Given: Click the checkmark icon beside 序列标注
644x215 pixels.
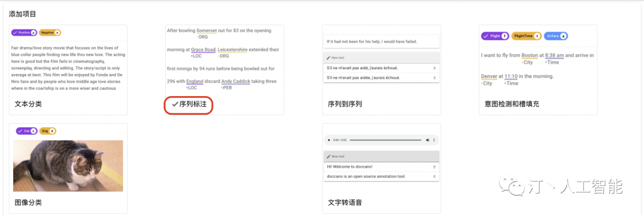Looking at the screenshot, I should (175, 104).
